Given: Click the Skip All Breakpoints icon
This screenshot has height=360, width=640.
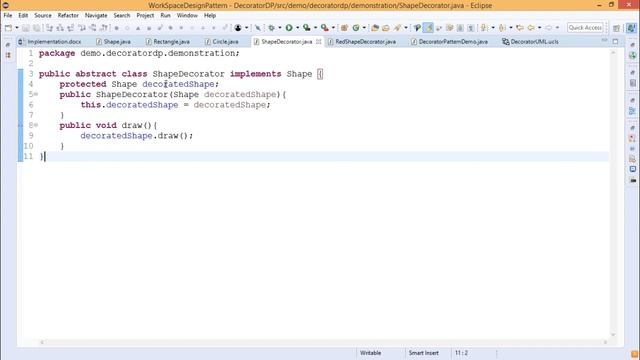Looking at the screenshot, I should (258, 28).
